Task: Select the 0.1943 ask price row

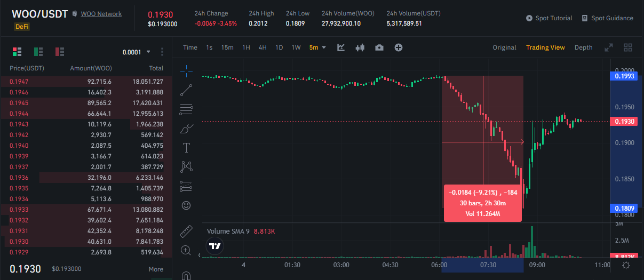Action: click(x=86, y=124)
